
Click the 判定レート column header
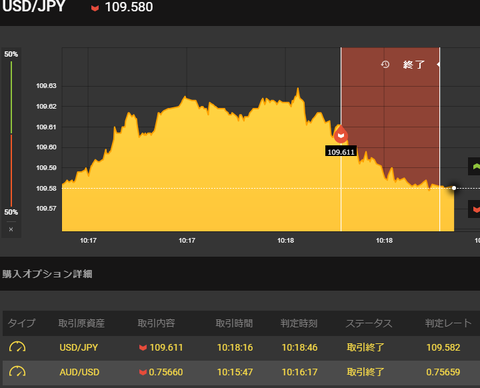pyautogui.click(x=448, y=323)
